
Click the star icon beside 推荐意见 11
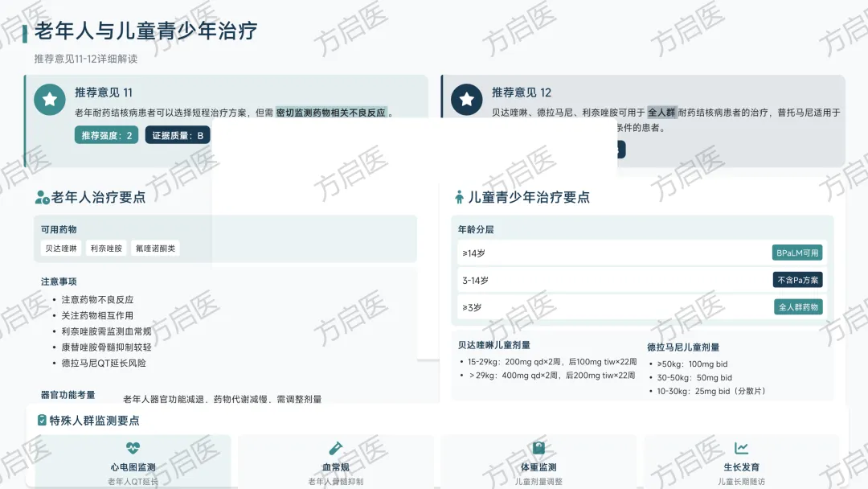50,100
